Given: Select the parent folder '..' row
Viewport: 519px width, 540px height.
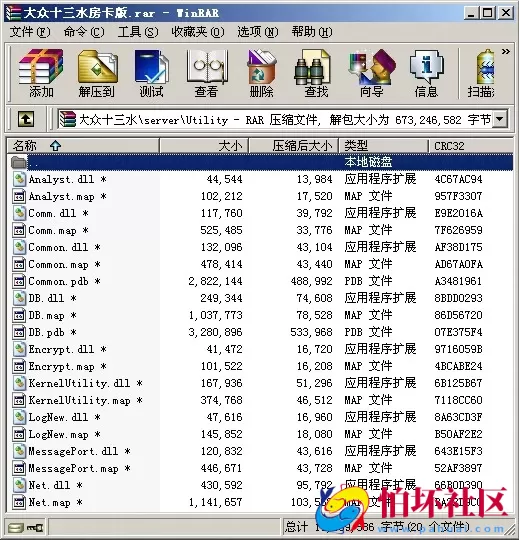Looking at the screenshot, I should [x=260, y=162].
